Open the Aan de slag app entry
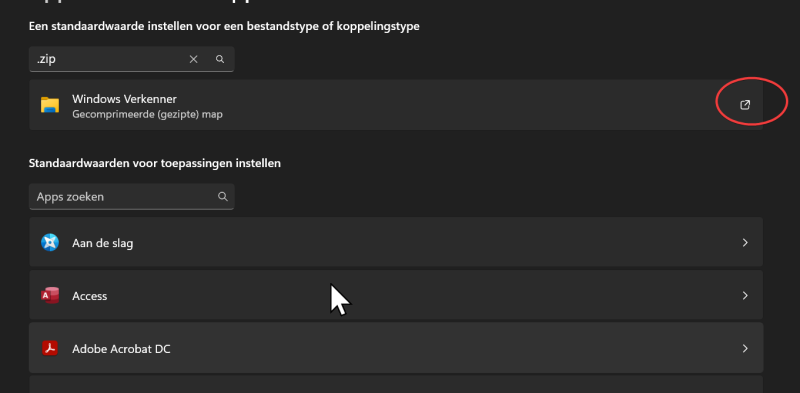Image resolution: width=800 pixels, height=393 pixels. click(x=396, y=242)
